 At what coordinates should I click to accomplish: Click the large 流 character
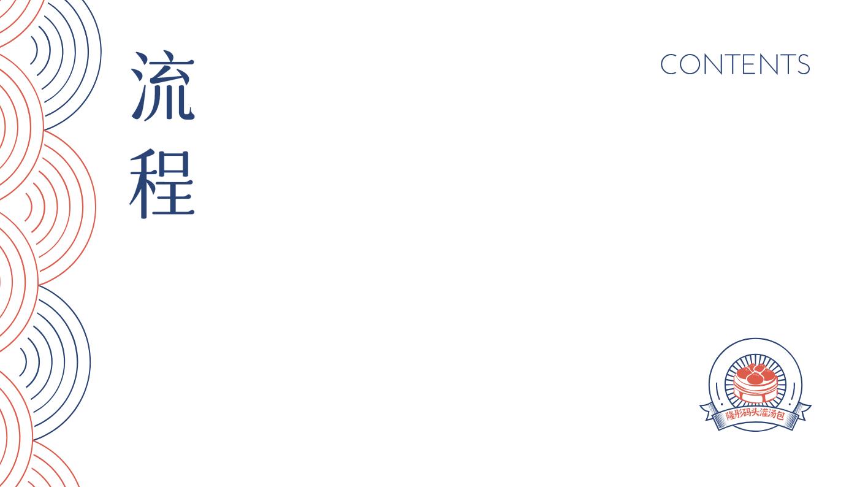(x=162, y=85)
